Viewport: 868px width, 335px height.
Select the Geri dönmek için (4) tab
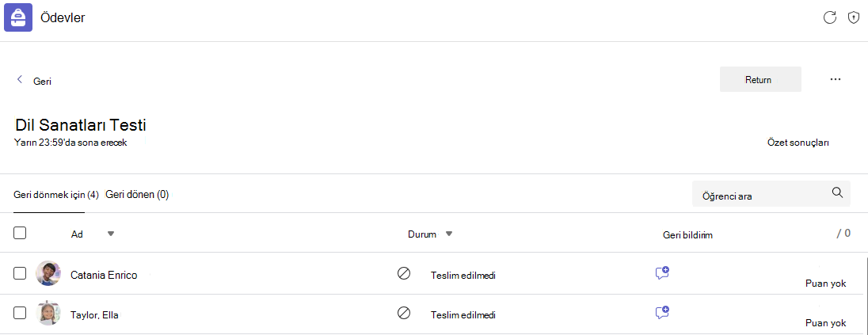tap(56, 195)
